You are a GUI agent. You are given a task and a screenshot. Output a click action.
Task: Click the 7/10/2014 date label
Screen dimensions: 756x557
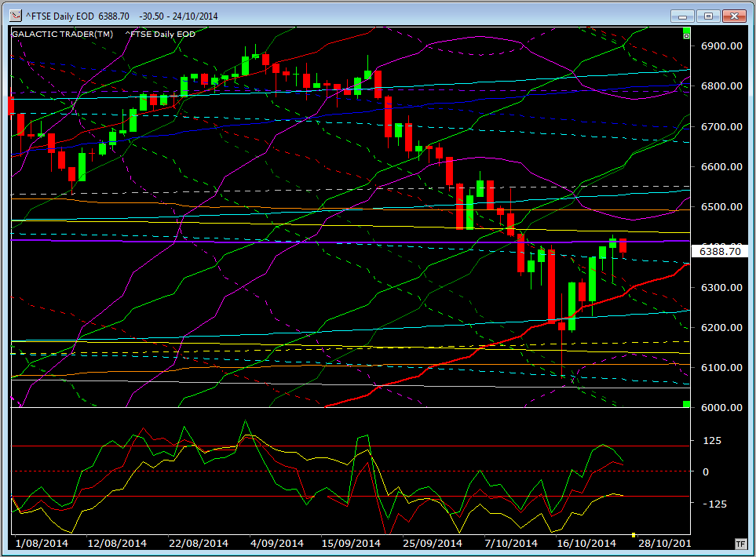pos(511,544)
